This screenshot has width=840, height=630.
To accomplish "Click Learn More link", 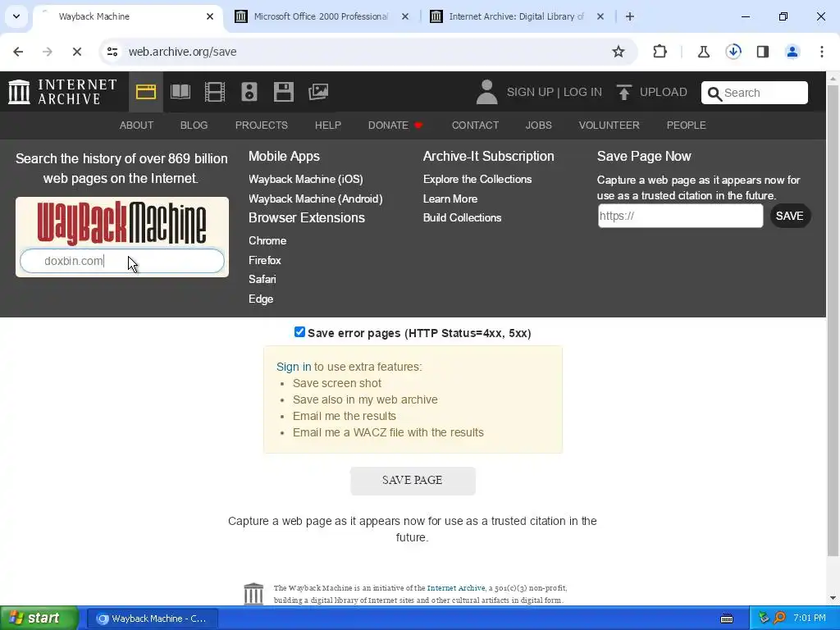I will [450, 199].
